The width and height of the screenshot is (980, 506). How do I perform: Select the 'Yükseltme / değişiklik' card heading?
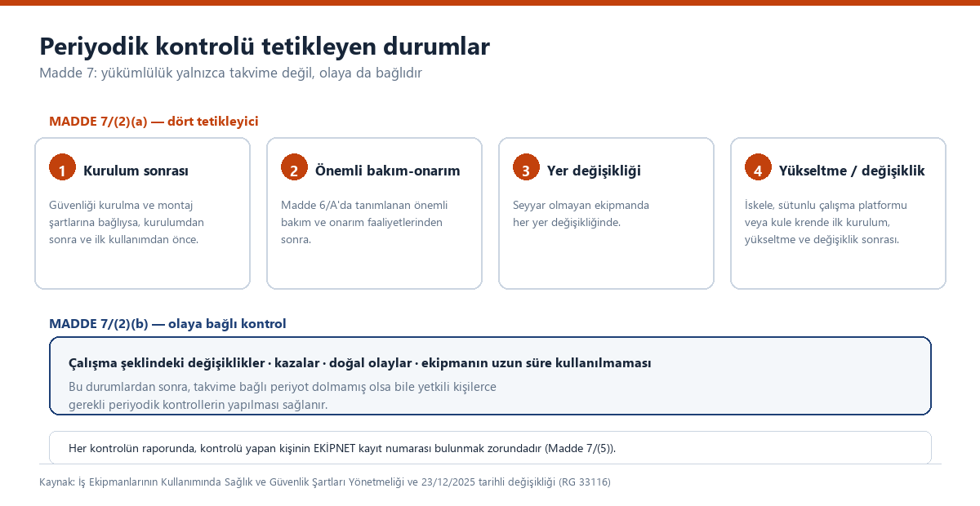(x=852, y=171)
